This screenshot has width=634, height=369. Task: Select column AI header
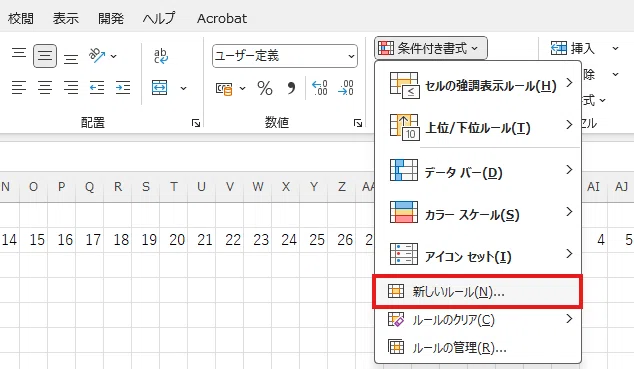593,187
